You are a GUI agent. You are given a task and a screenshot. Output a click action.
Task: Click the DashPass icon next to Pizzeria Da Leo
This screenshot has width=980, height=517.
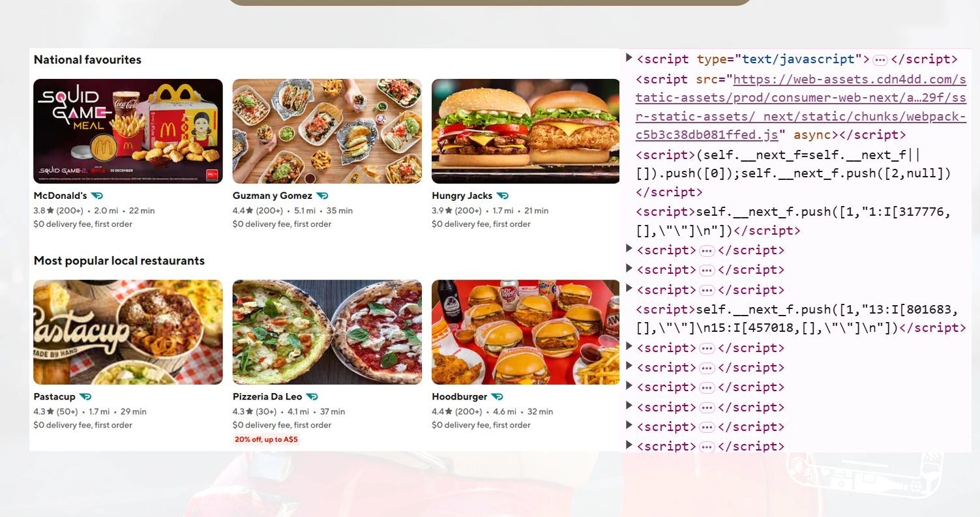coord(312,396)
